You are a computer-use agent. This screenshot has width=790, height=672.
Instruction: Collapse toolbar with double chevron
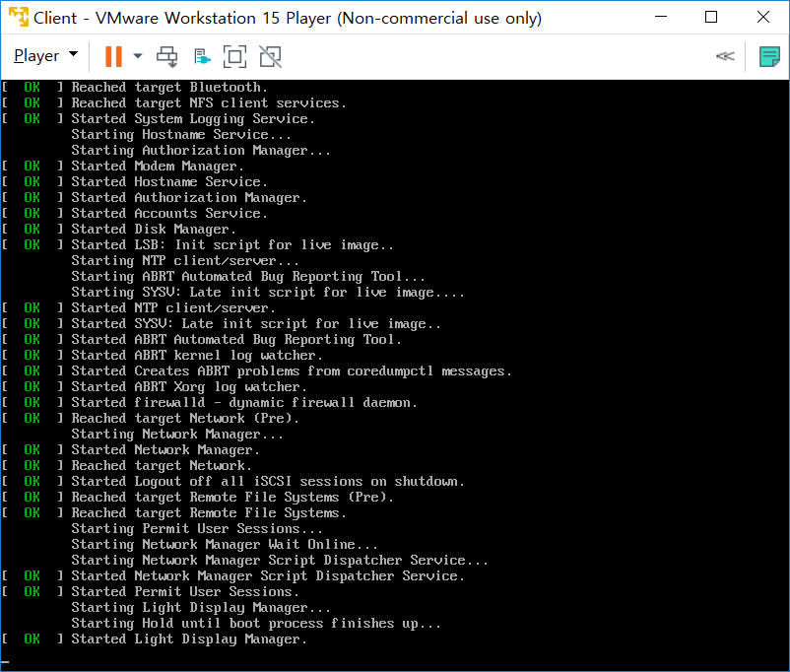pyautogui.click(x=725, y=56)
